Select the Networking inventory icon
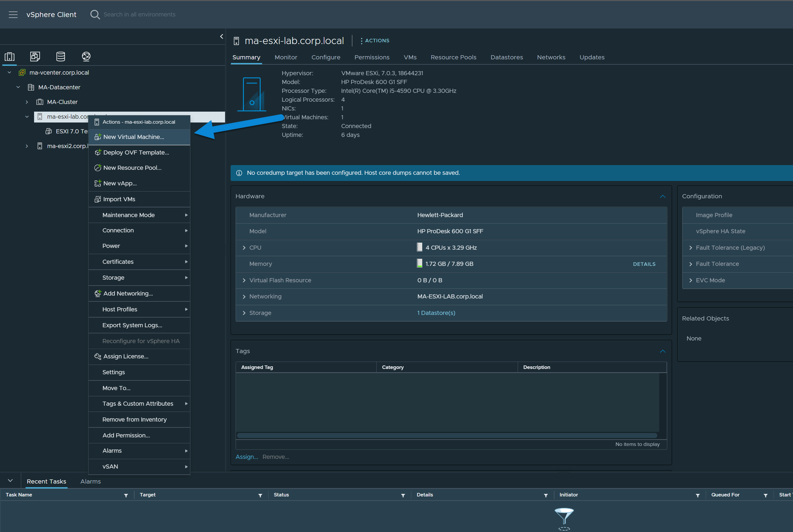793x532 pixels. pos(86,56)
